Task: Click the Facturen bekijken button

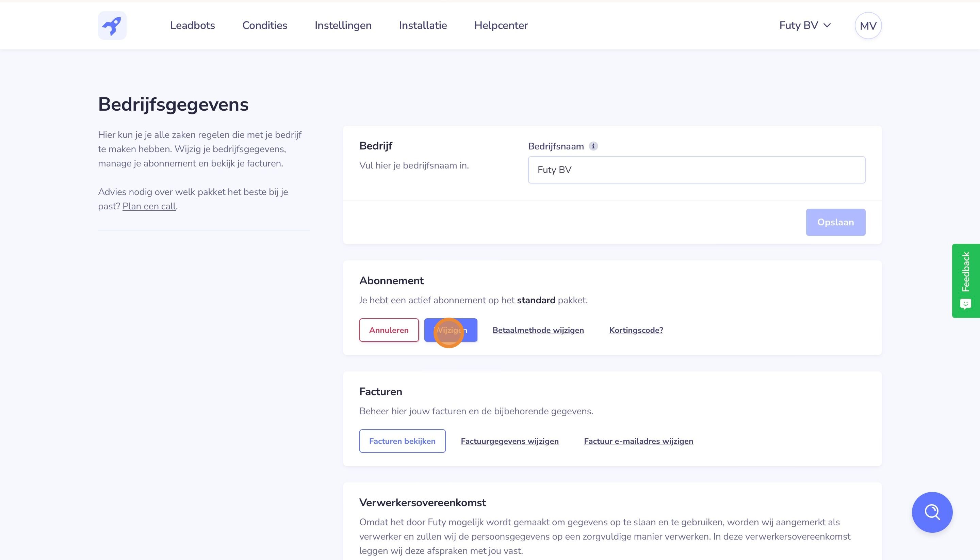Action: tap(402, 441)
